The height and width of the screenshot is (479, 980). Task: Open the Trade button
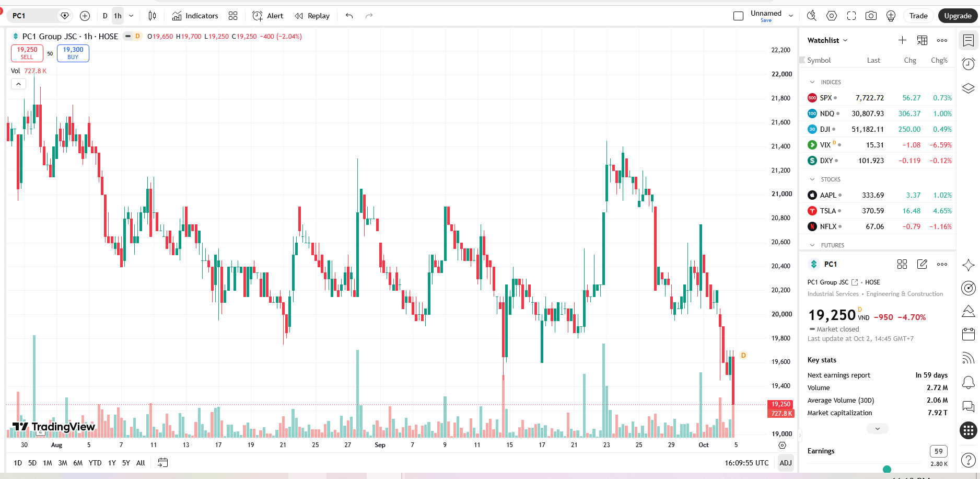918,16
